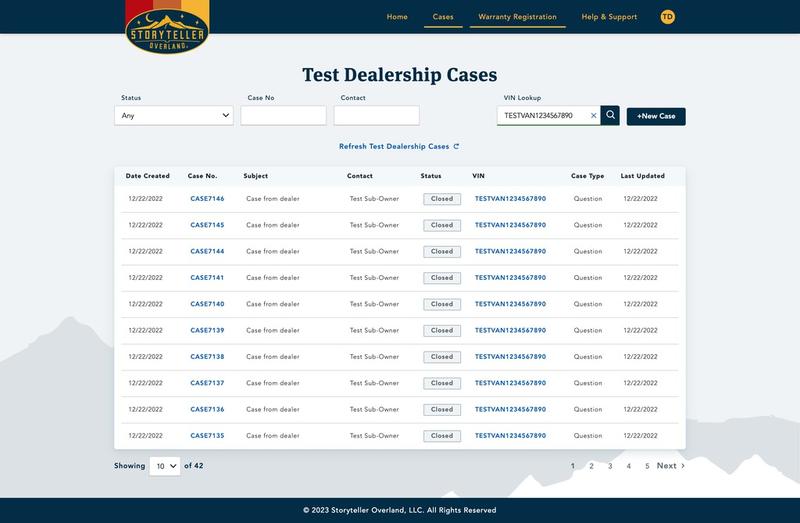Sort by the Case Type column header
The height and width of the screenshot is (523, 800).
[587, 176]
